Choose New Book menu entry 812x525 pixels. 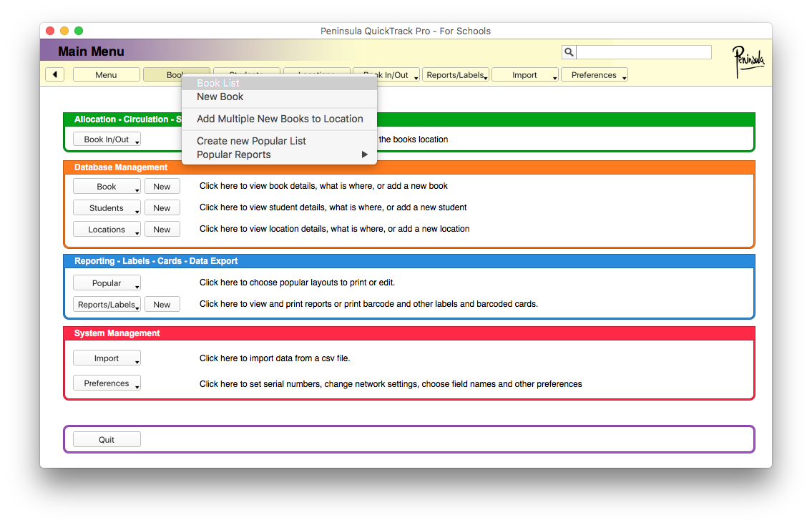click(x=279, y=97)
